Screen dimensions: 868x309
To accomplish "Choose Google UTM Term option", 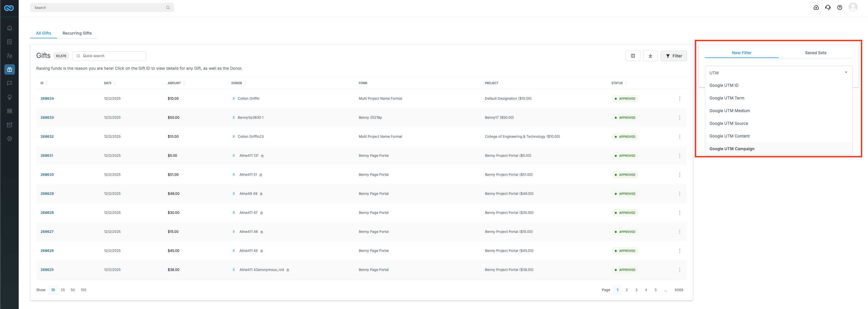I will pos(778,98).
